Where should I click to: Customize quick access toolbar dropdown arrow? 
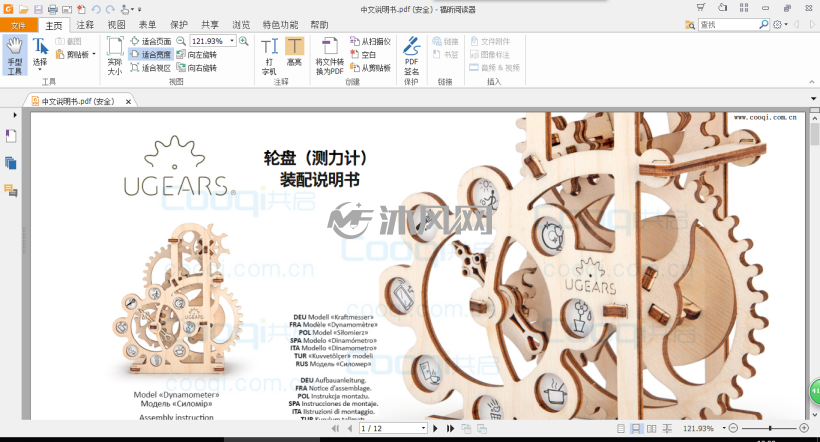tap(140, 9)
